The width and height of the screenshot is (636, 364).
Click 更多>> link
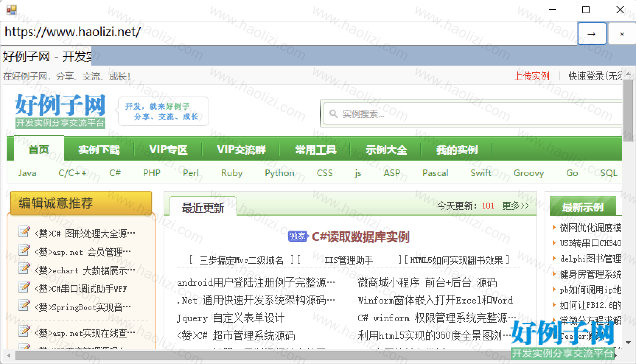click(516, 206)
